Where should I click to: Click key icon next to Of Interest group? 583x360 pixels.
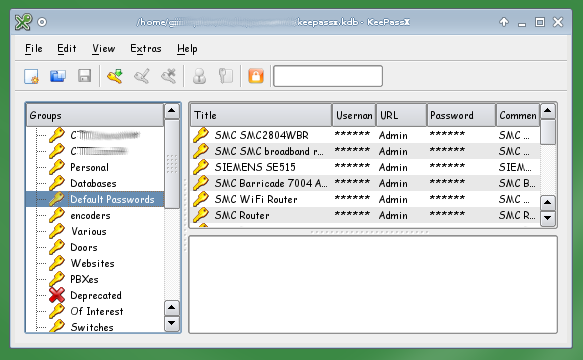pyautogui.click(x=57, y=311)
